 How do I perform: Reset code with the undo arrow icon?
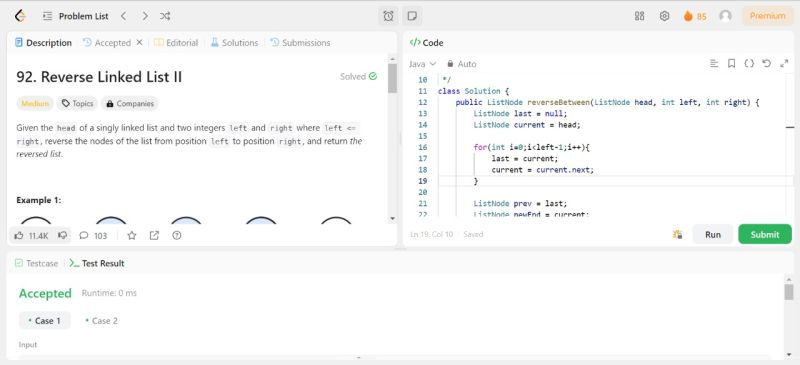coord(766,63)
